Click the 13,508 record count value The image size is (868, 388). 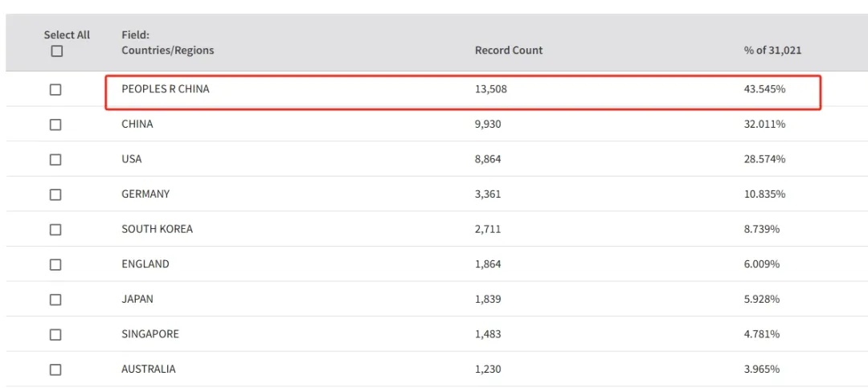[x=491, y=89]
